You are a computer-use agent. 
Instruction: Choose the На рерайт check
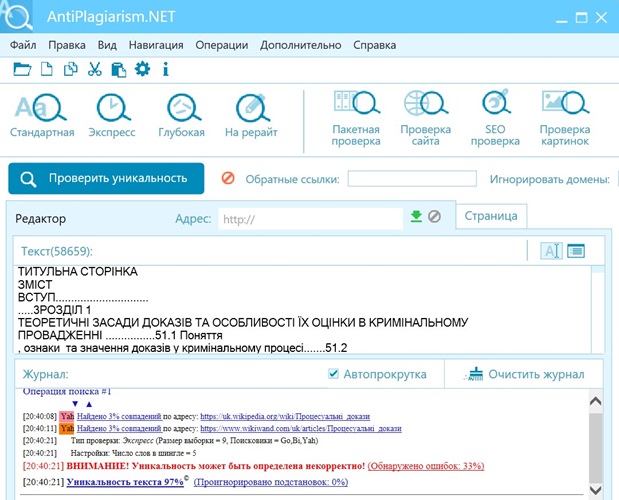251,116
